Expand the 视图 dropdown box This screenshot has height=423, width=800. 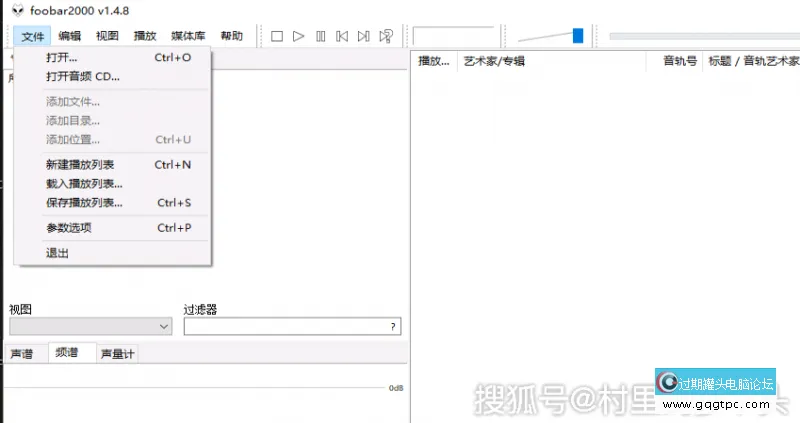[90, 327]
